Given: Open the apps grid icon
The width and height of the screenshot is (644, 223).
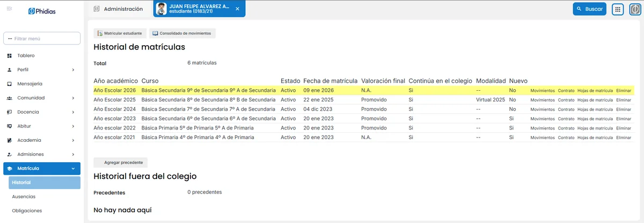Looking at the screenshot, I should tap(618, 9).
